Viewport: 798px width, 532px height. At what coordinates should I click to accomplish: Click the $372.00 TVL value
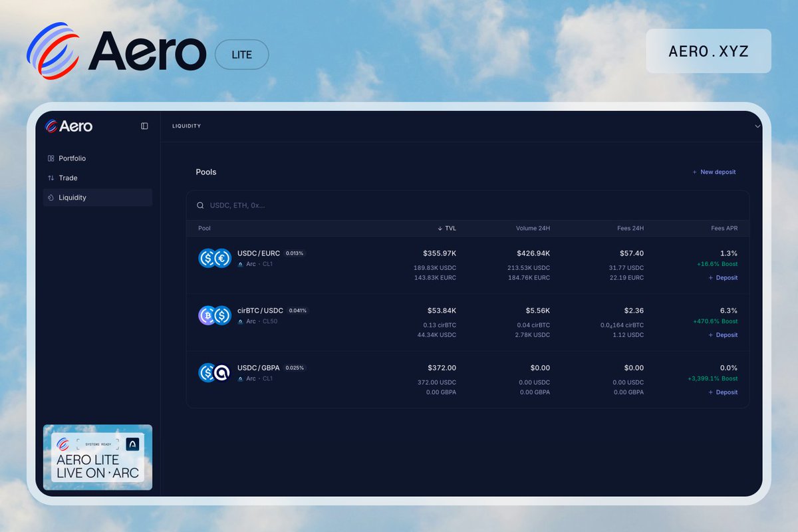pos(442,368)
